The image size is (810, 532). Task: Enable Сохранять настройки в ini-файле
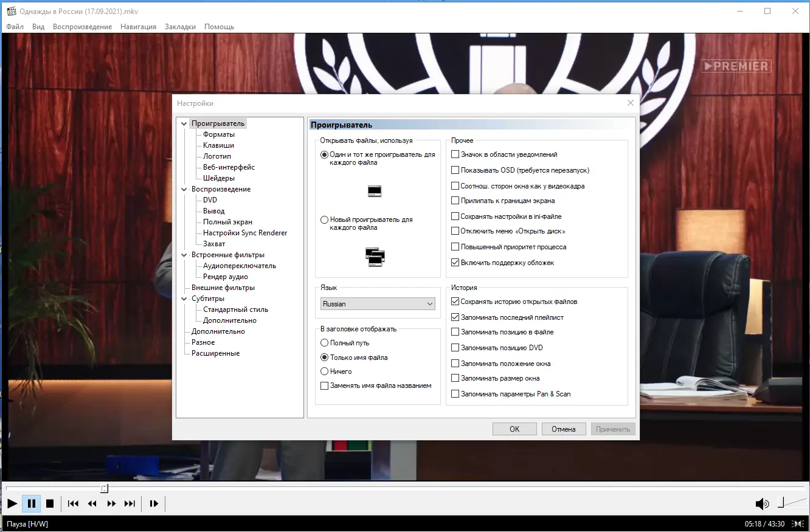click(x=455, y=216)
